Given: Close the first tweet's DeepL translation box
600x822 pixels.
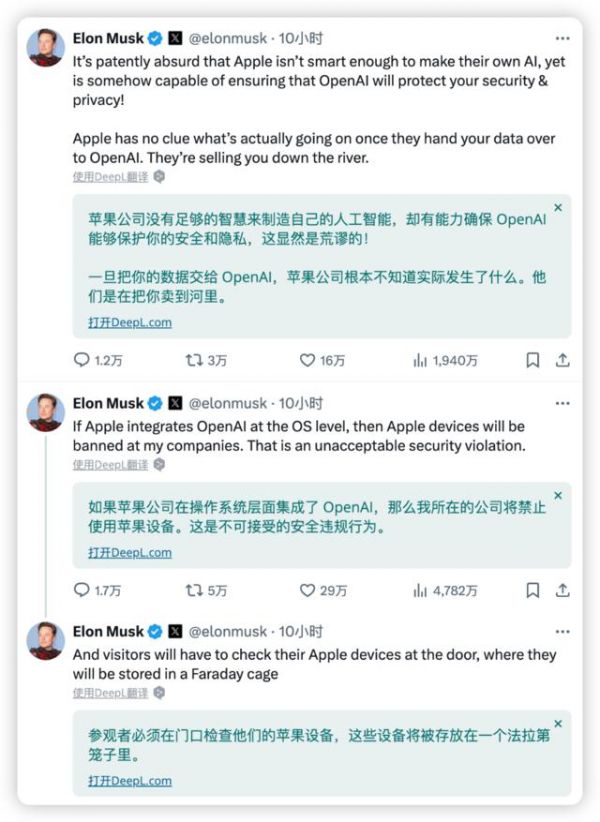Looking at the screenshot, I should (558, 207).
